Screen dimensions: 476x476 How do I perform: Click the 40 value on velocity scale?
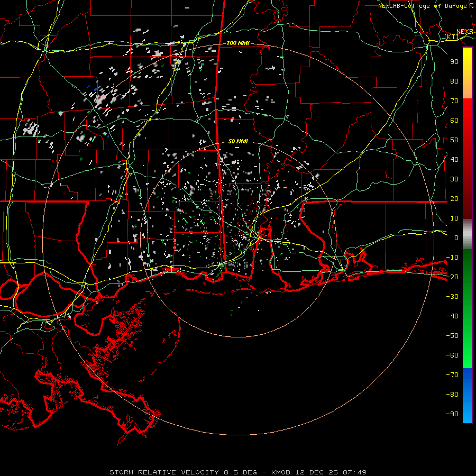(454, 160)
